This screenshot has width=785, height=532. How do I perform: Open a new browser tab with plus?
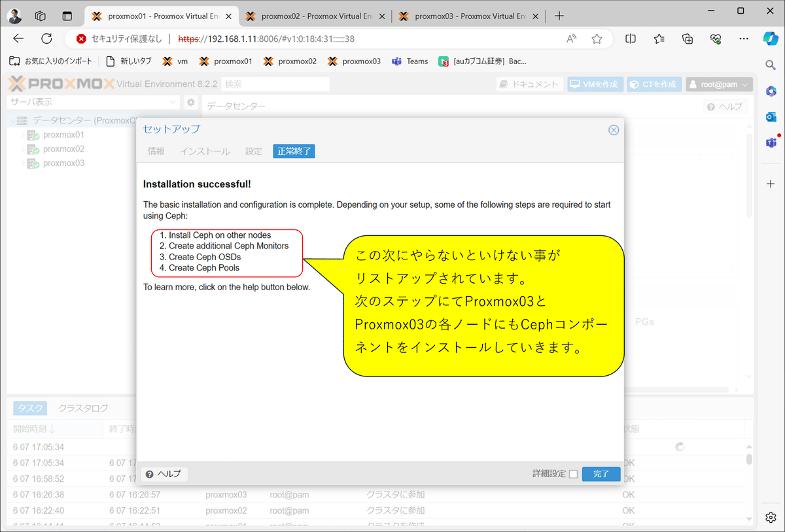coord(559,16)
